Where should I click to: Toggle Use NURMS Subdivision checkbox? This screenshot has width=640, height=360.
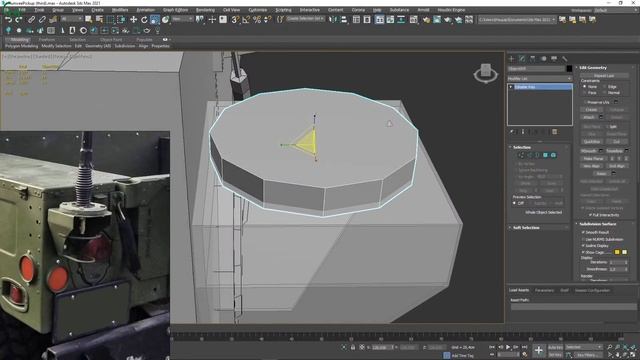coord(583,239)
